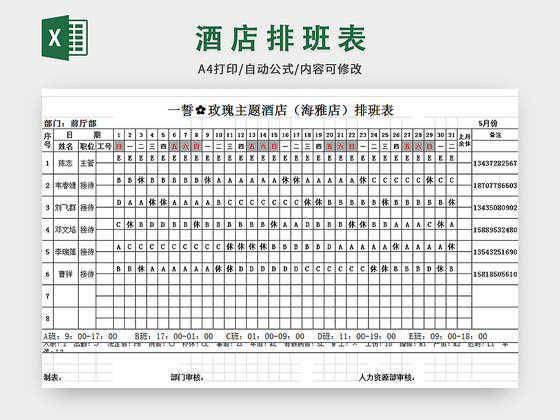
Task: Click row 3's day 1 shift D
Action: 119,202
